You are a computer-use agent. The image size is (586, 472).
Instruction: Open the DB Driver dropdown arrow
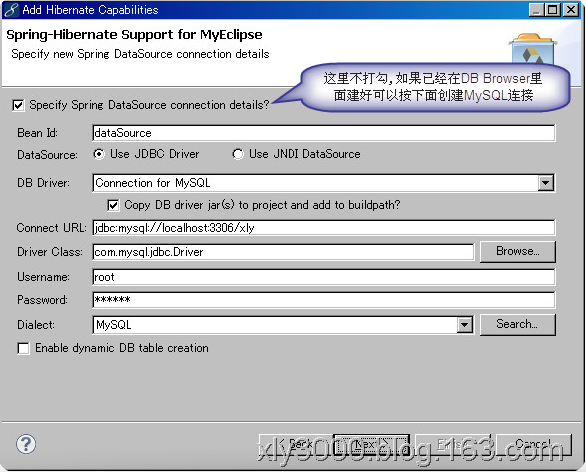pos(546,183)
